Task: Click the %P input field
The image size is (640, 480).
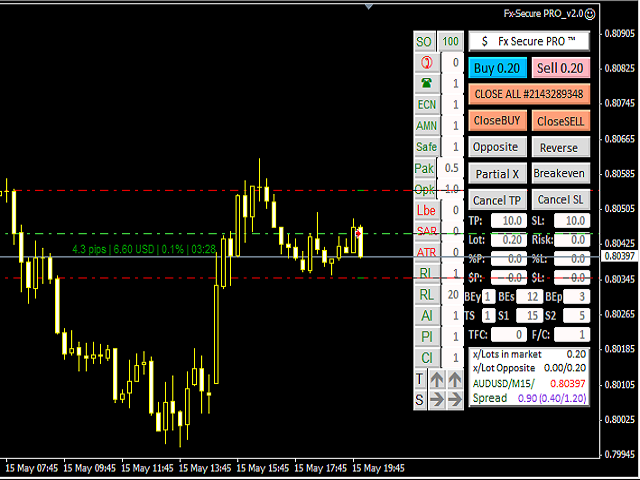Action: pos(509,259)
